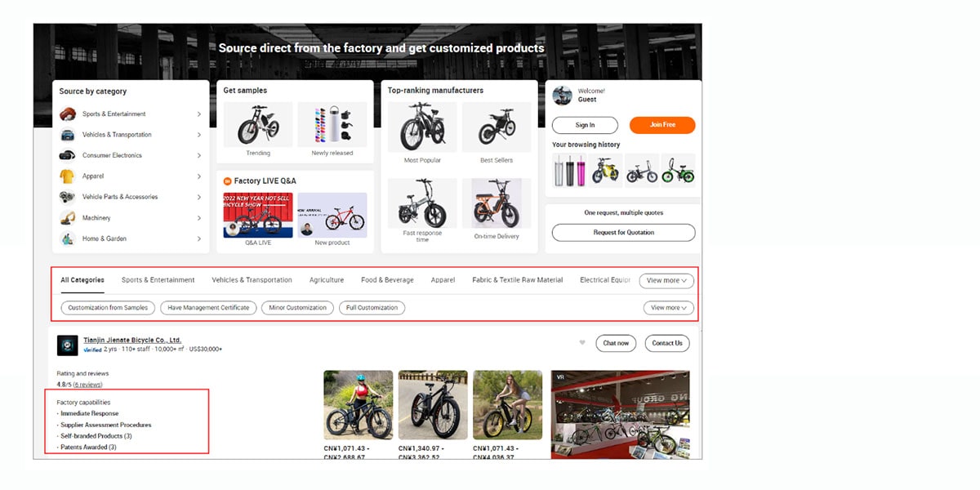Open Tianjin Jienate Bicycle Co., Ltd. link
This screenshot has height=490, width=980.
[x=132, y=340]
